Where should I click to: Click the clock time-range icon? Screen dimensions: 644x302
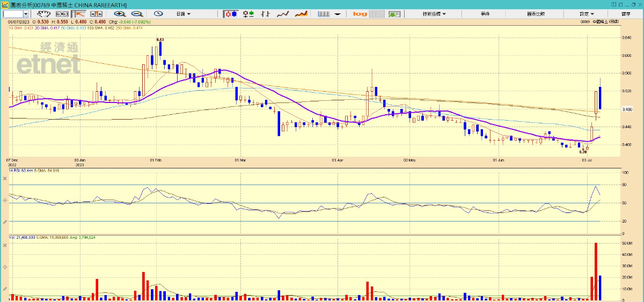(x=158, y=13)
